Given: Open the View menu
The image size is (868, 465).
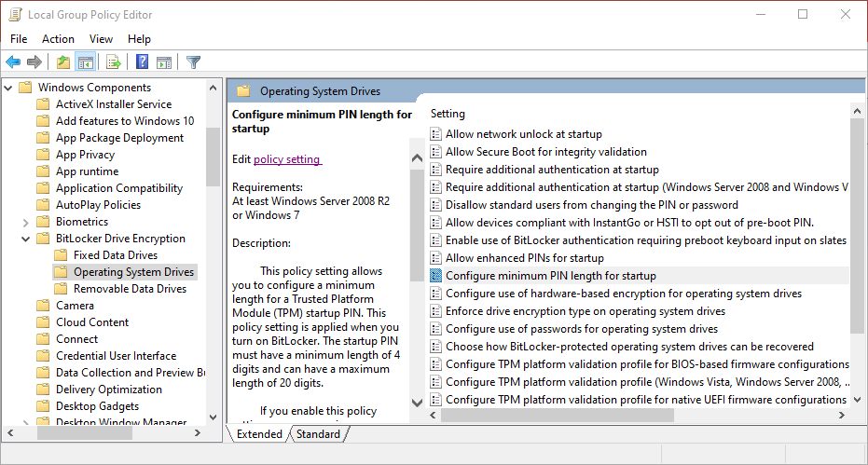Looking at the screenshot, I should click(101, 38).
